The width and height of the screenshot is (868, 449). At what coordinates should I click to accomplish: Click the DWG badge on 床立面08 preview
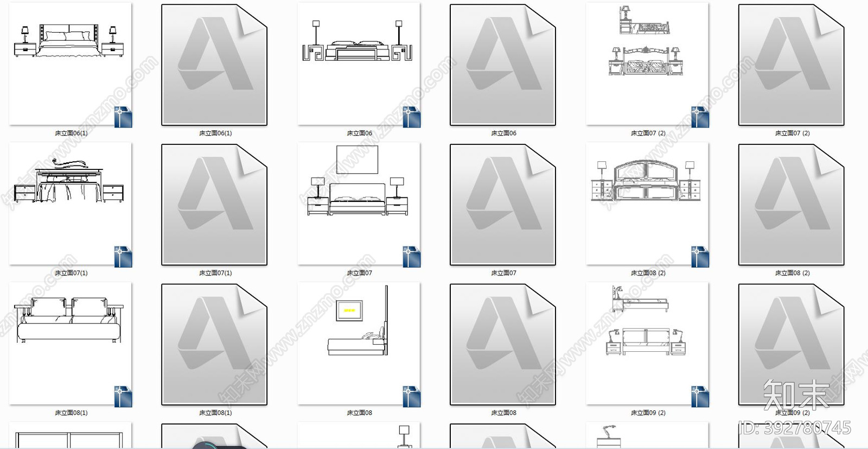click(412, 397)
